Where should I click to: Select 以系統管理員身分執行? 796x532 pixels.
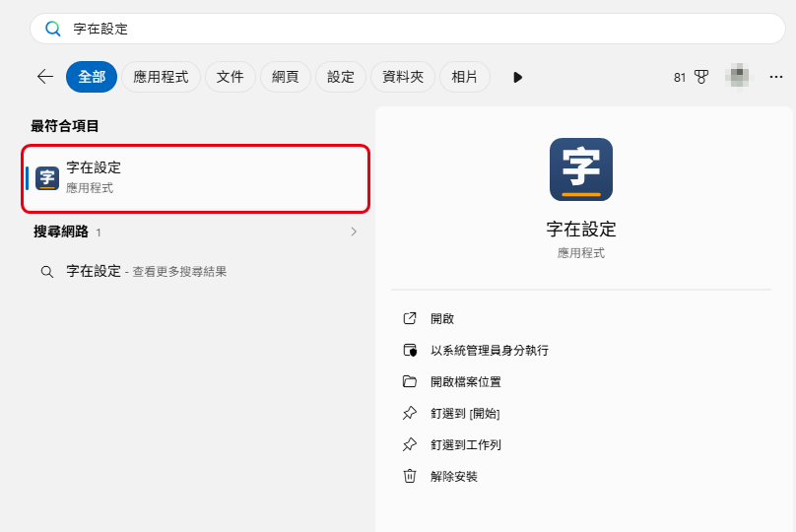coord(490,351)
